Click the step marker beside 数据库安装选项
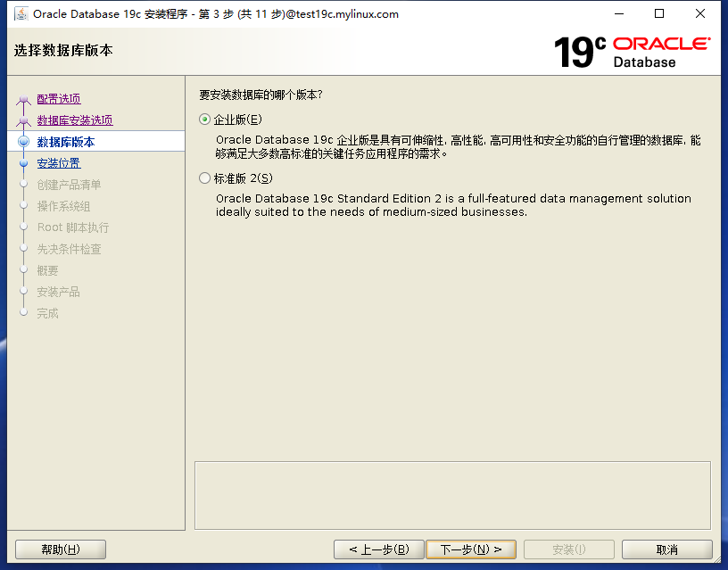Image resolution: width=728 pixels, height=570 pixels. coord(24,121)
